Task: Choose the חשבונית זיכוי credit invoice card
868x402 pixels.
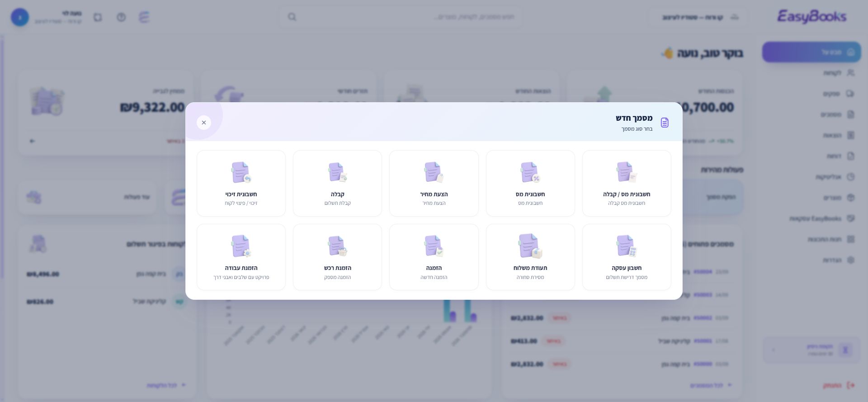Action: tap(241, 183)
